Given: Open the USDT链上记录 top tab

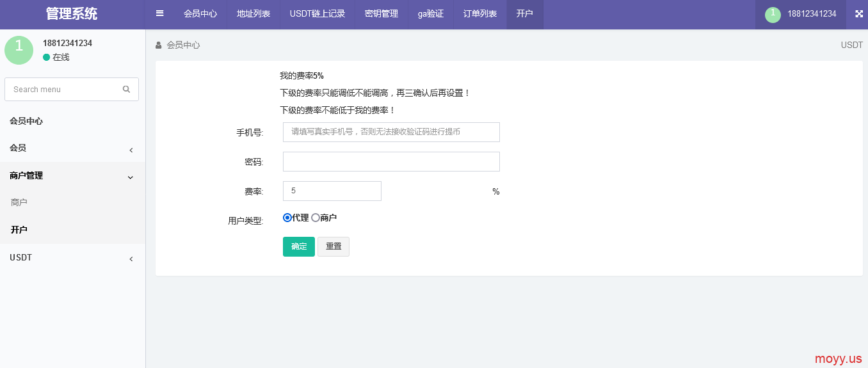Looking at the screenshot, I should point(317,13).
